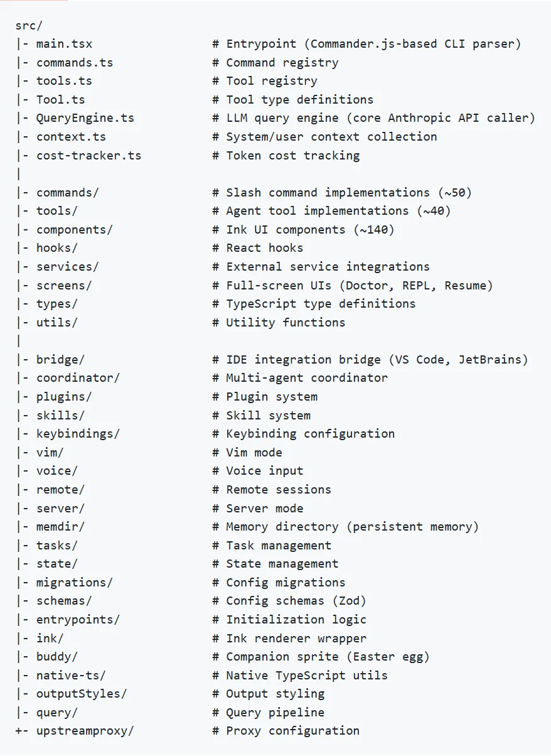Select the coordinator/ directory name
Viewport: 551px width, 756px height.
click(x=78, y=378)
